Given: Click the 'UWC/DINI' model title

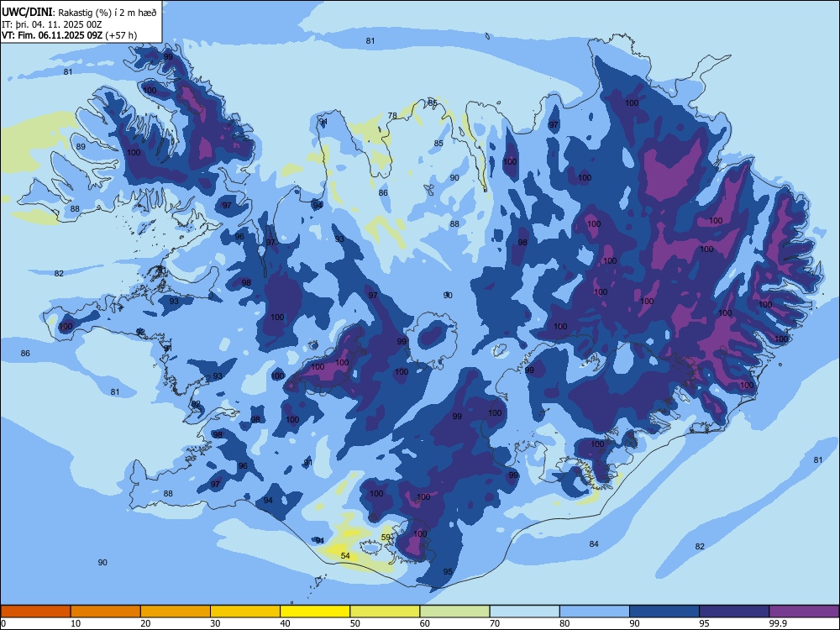Looking at the screenshot, I should (x=27, y=13).
